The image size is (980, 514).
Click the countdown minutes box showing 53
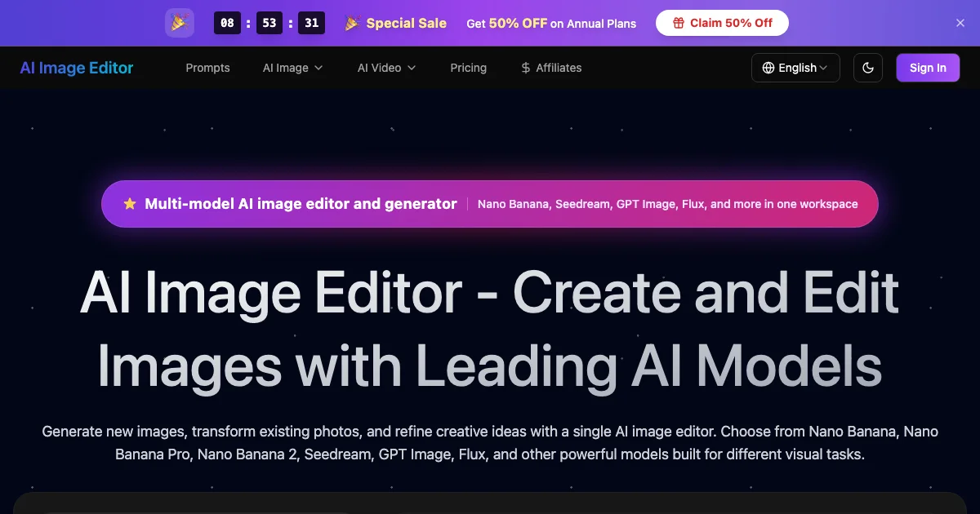[269, 23]
